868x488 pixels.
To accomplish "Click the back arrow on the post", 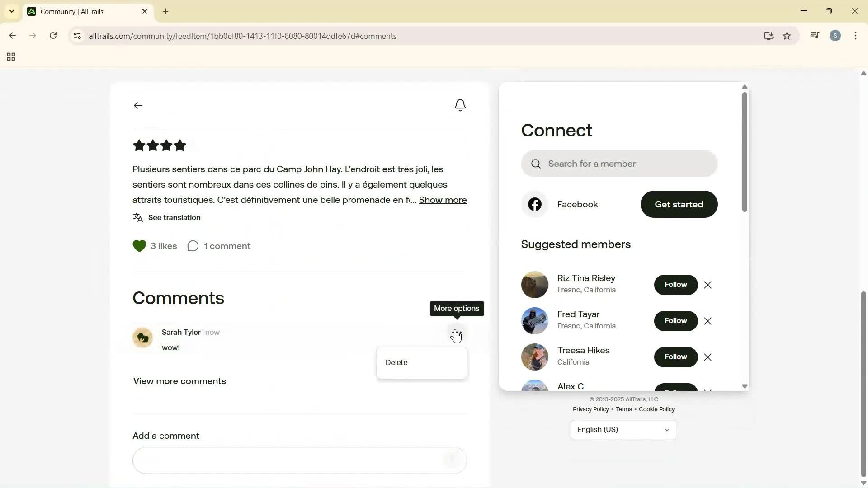I will click(x=138, y=105).
